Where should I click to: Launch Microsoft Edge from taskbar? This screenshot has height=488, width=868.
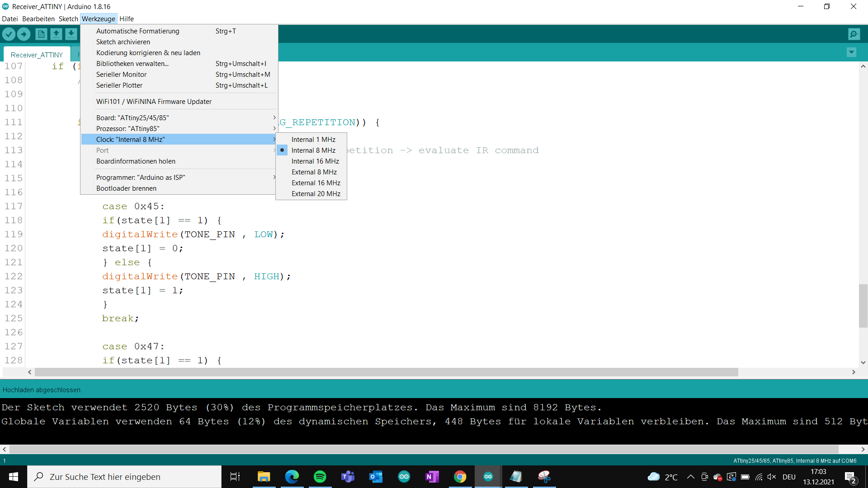(x=292, y=477)
